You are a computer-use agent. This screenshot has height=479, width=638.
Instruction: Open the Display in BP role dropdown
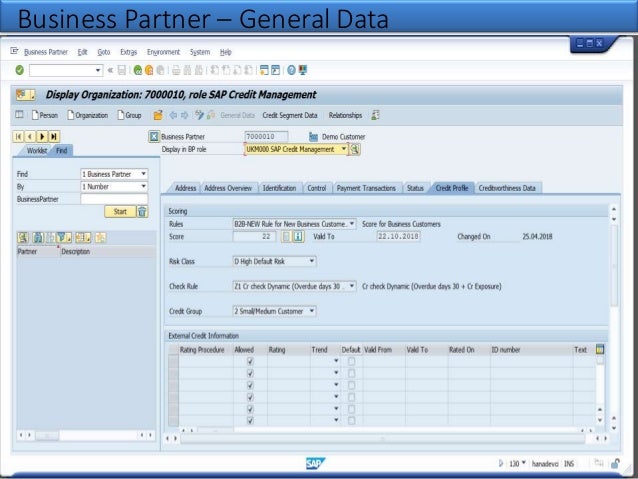(344, 149)
